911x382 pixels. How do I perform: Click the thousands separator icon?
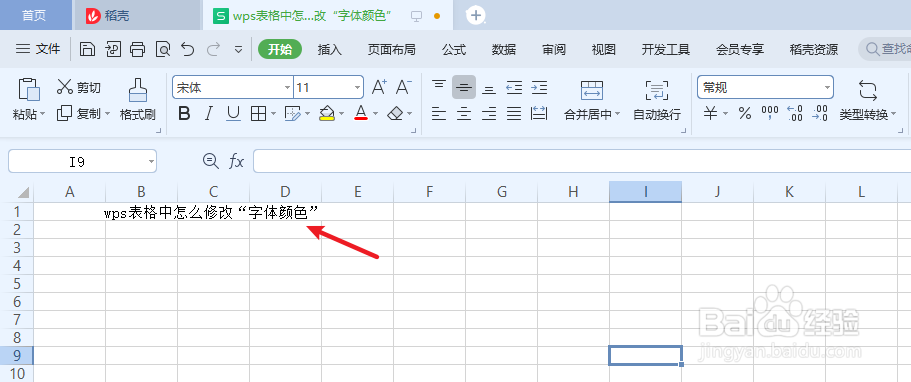click(770, 113)
